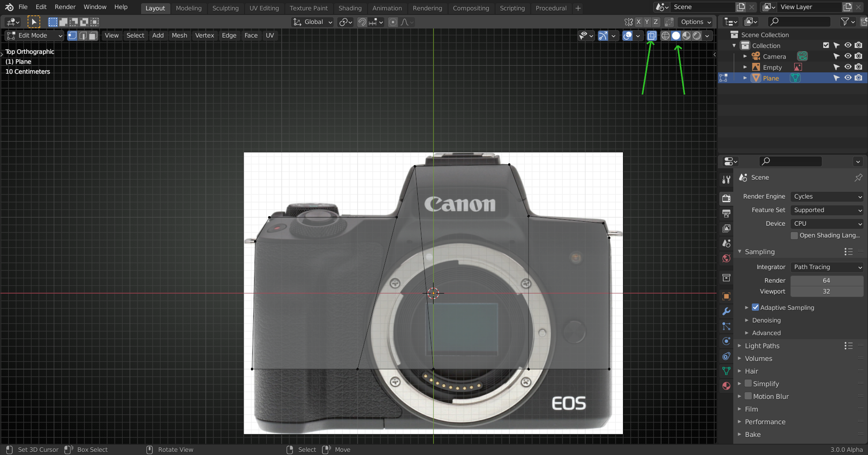The width and height of the screenshot is (868, 455).
Task: Enable Material Preview shading mode
Action: 687,36
